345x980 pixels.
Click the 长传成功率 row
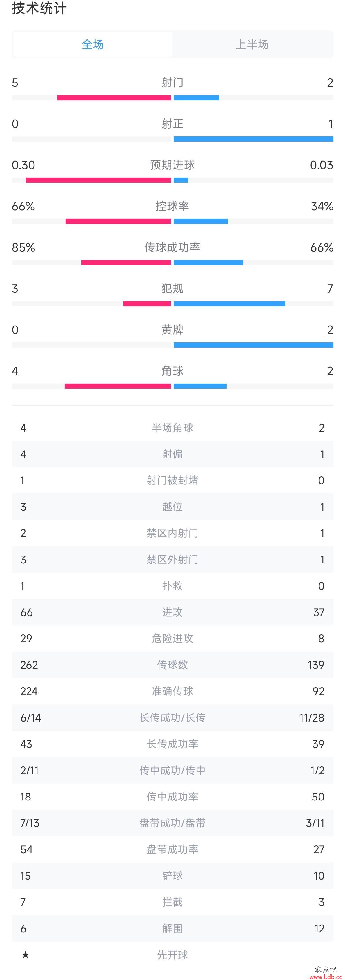click(172, 744)
